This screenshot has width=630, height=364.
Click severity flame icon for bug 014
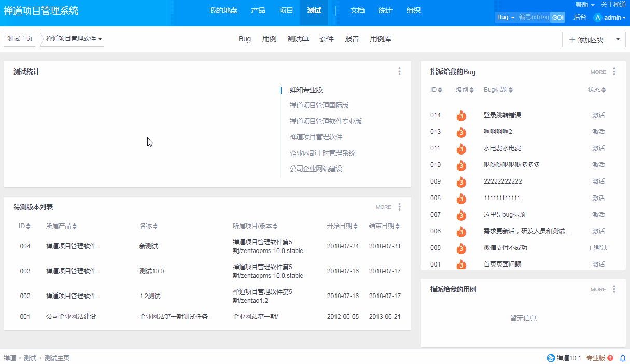(x=461, y=115)
